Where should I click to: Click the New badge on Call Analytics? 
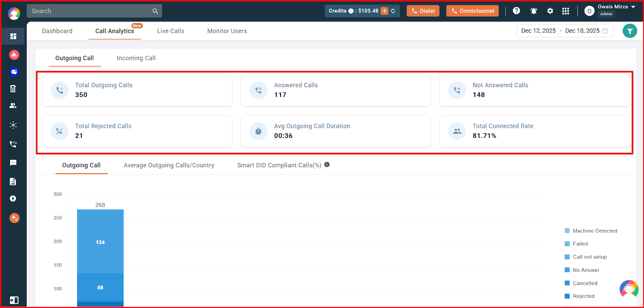tap(137, 26)
